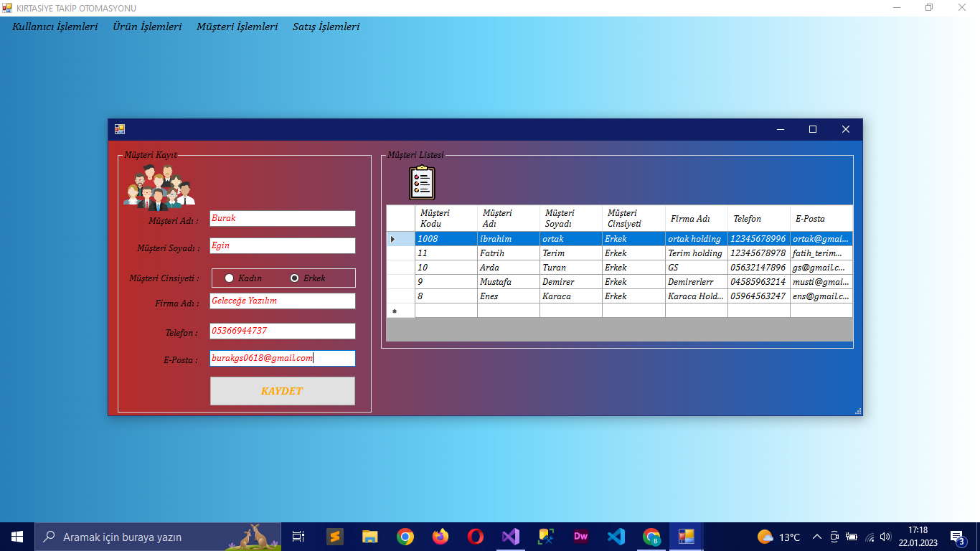Click the KAYDET button

click(283, 391)
